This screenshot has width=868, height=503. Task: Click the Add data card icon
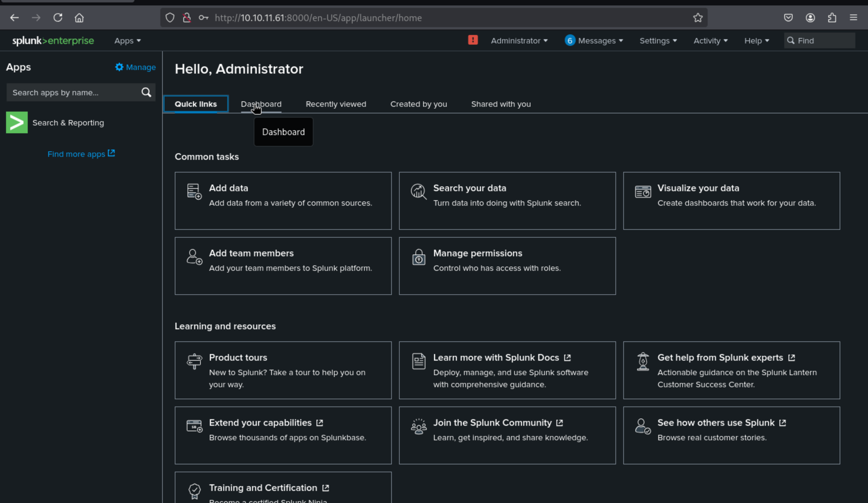point(194,191)
